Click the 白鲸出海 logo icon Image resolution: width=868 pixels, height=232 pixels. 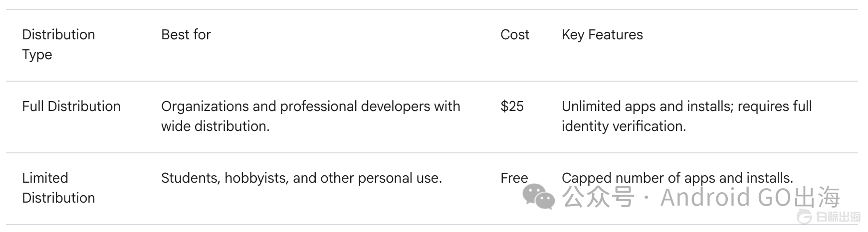tap(804, 217)
